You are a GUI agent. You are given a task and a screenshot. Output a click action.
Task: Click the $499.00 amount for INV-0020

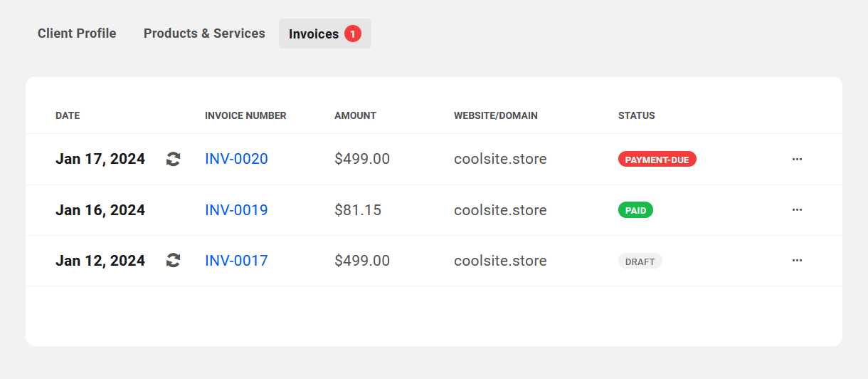(362, 159)
